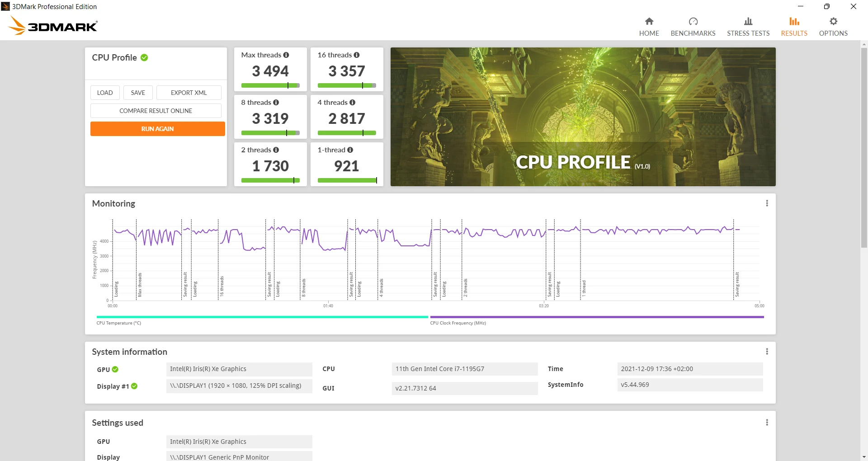The height and width of the screenshot is (461, 868).
Task: Click info icon beside Max threads
Action: (286, 55)
